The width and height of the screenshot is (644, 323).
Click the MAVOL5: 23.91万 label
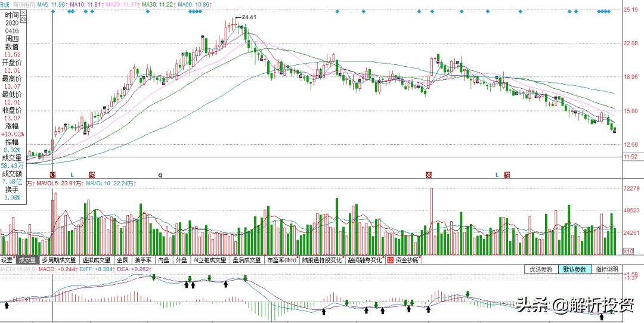(58, 184)
